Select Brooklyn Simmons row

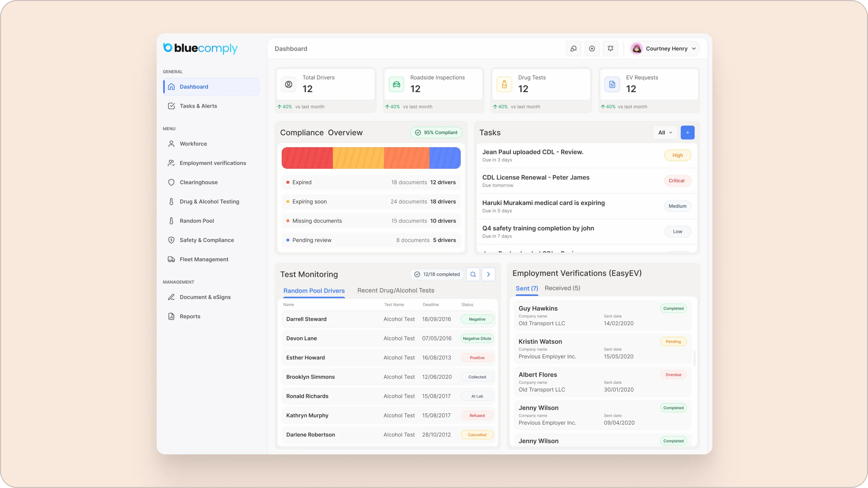[388, 377]
